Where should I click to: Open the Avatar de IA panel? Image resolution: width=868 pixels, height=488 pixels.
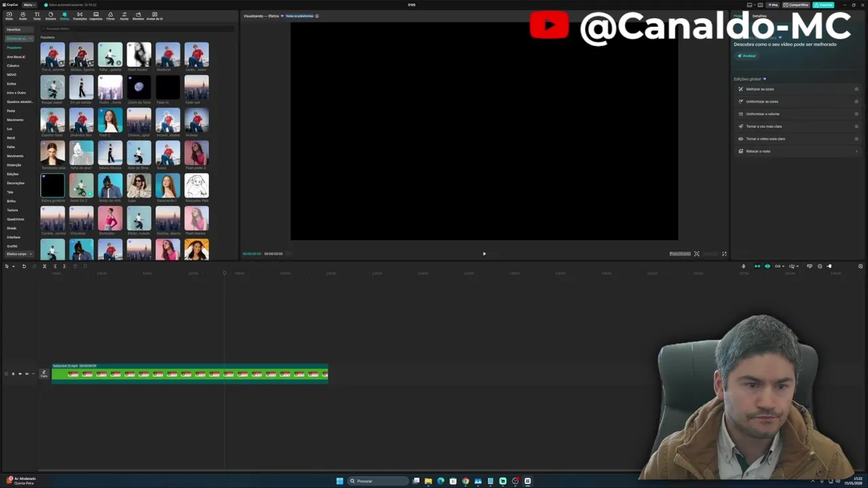(155, 16)
